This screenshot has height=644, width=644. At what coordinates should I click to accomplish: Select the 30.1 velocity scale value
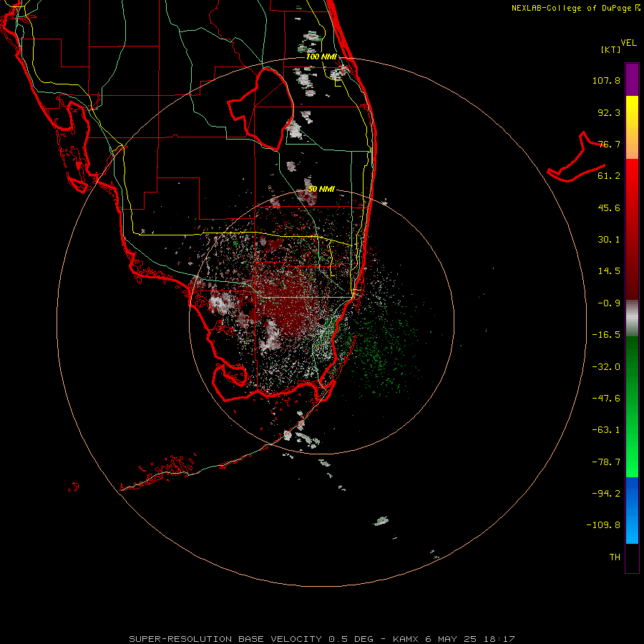tap(609, 240)
